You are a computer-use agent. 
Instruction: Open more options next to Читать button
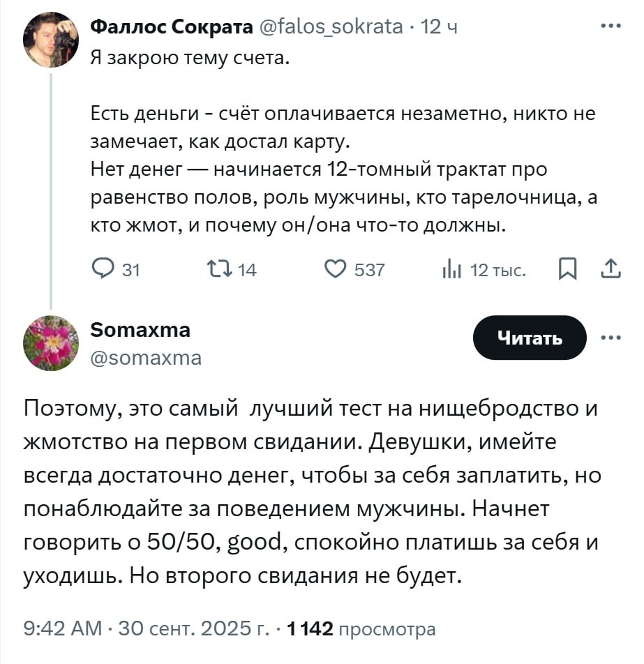tap(611, 338)
